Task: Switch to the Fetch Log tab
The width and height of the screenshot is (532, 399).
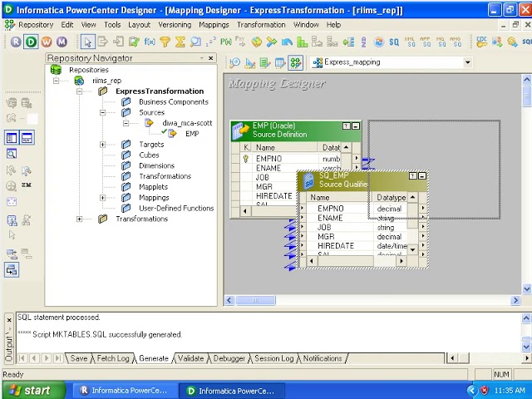Action: click(x=113, y=358)
